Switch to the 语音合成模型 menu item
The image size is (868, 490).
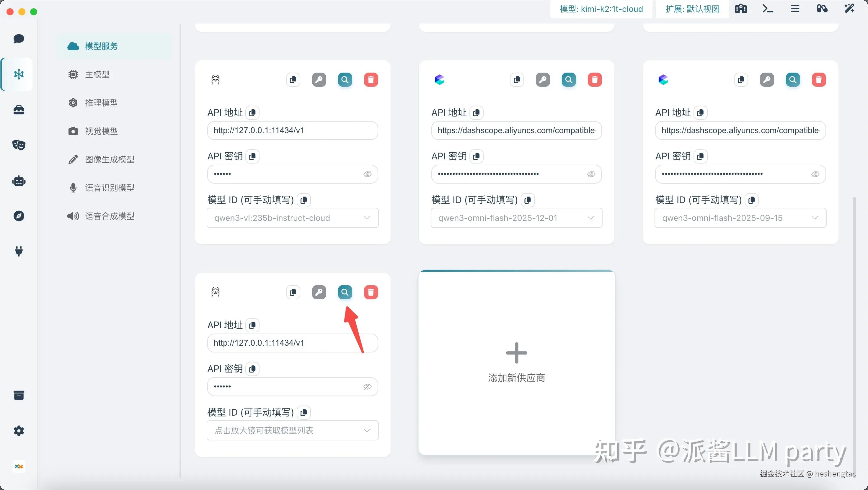click(109, 216)
